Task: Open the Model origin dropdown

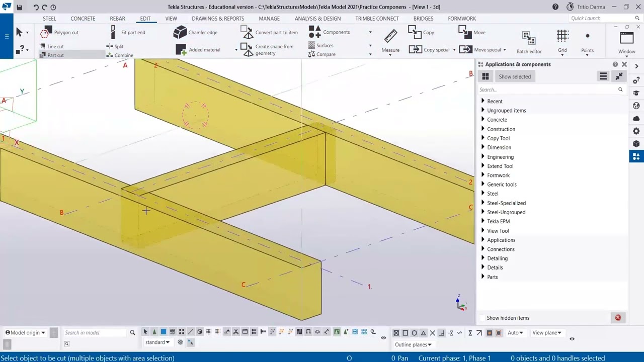Action: point(25,333)
